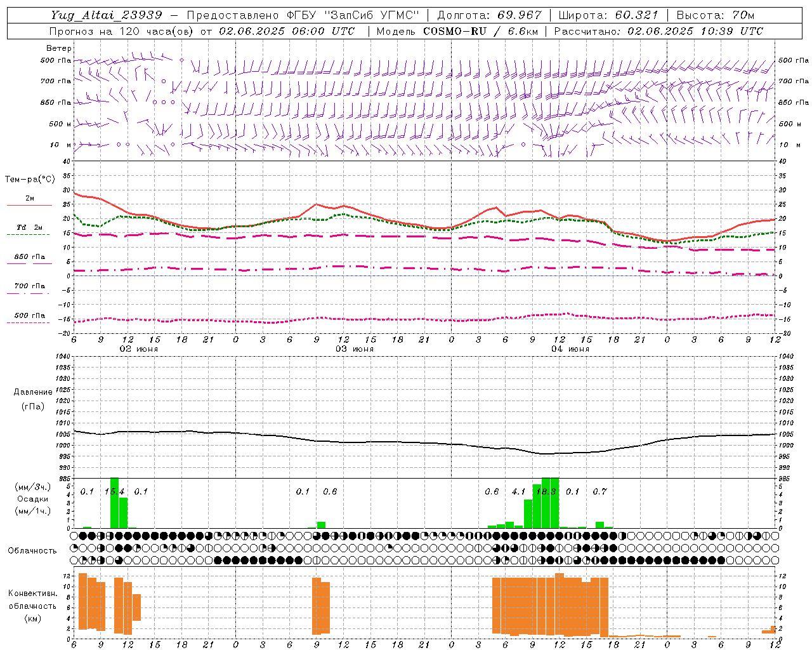Click the date label 02 июня
The height and width of the screenshot is (650, 812).
(139, 349)
